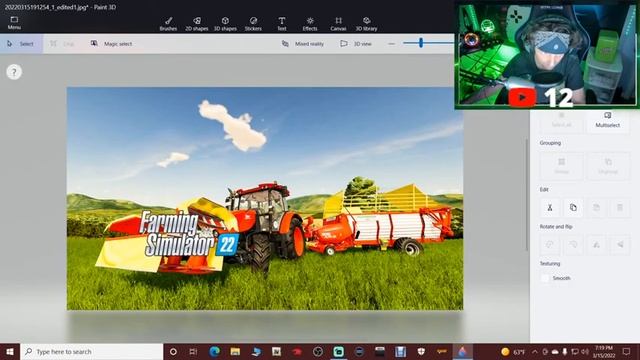The height and width of the screenshot is (360, 640).
Task: Click the zoom slider handle
Action: coord(421,42)
